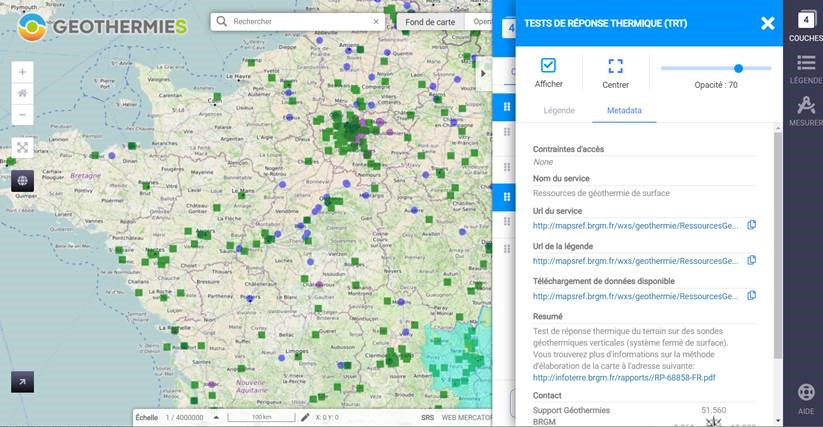Click the TESTS DE RÉPONSE THERMIQUE title
The image size is (823, 427).
[x=605, y=23]
